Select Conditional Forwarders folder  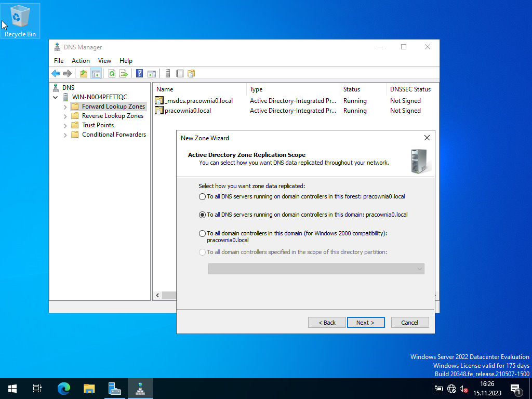(114, 135)
